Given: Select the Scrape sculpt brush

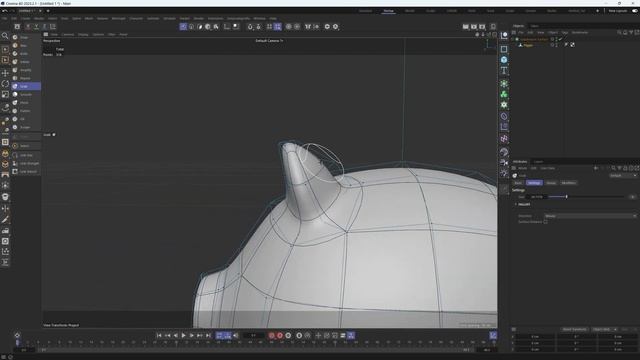Looking at the screenshot, I should (26, 127).
